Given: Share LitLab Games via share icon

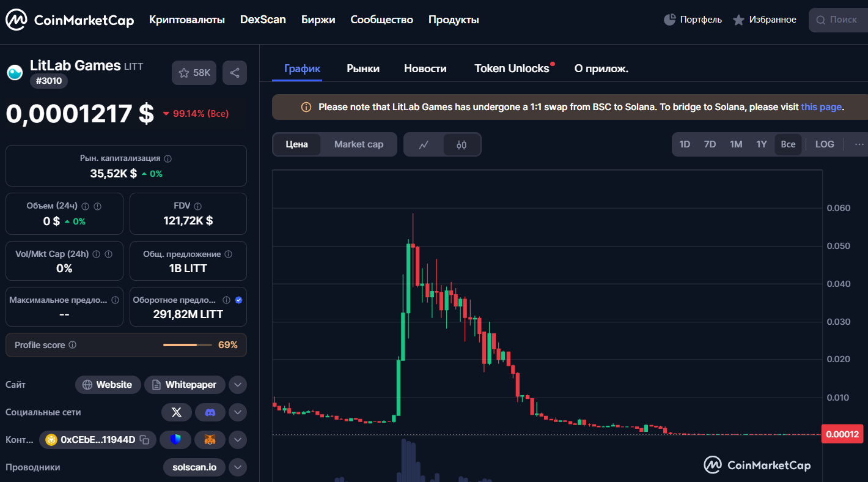Looking at the screenshot, I should [x=235, y=73].
